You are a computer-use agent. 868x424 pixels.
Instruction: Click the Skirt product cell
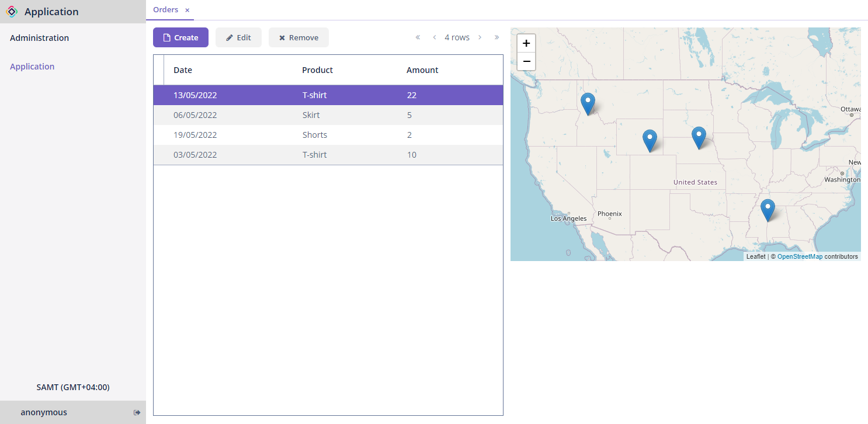(311, 115)
